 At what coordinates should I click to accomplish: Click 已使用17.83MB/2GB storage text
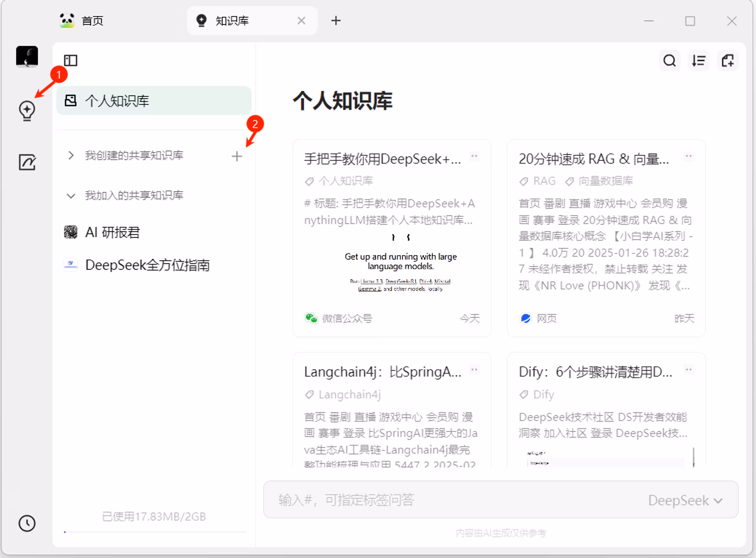tap(154, 516)
